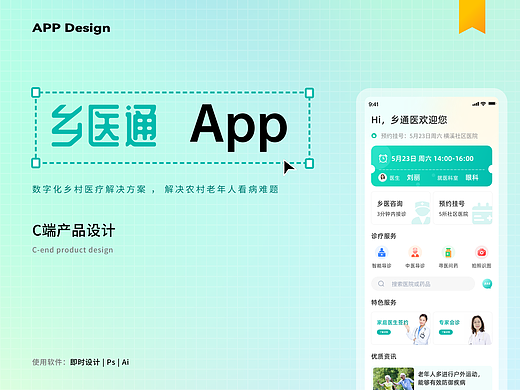The image size is (520, 390).
Task: Open the 乡医咨询 card
Action: click(x=401, y=208)
